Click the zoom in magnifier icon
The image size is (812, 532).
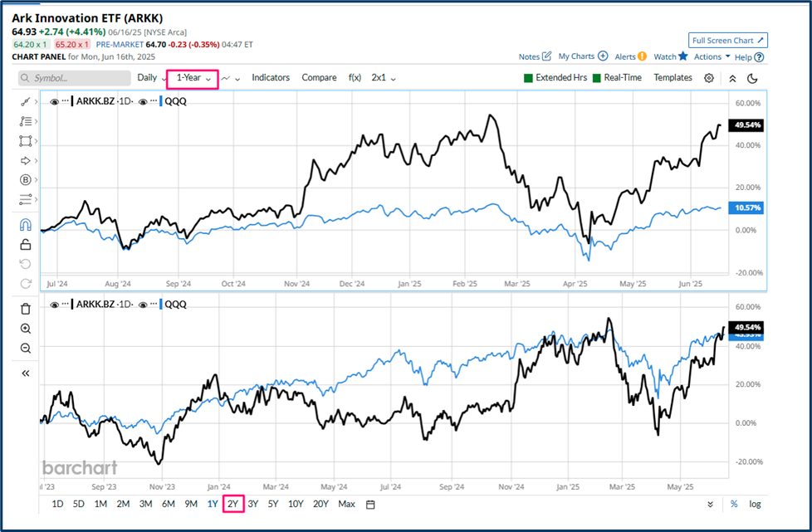[26, 328]
